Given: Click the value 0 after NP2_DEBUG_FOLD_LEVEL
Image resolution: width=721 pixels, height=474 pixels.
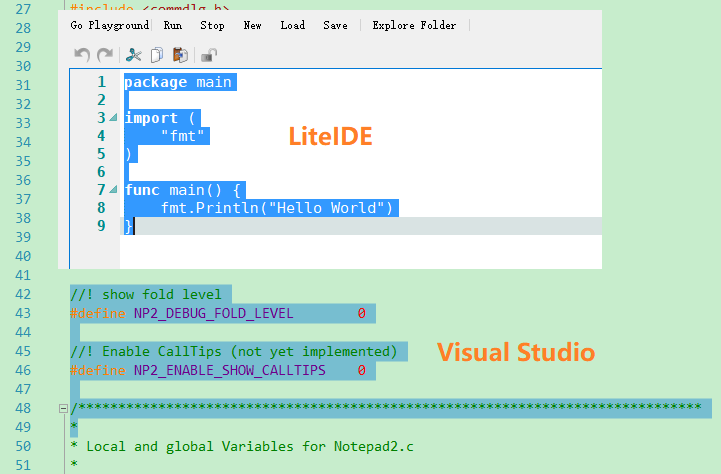Looking at the screenshot, I should click(x=362, y=314).
